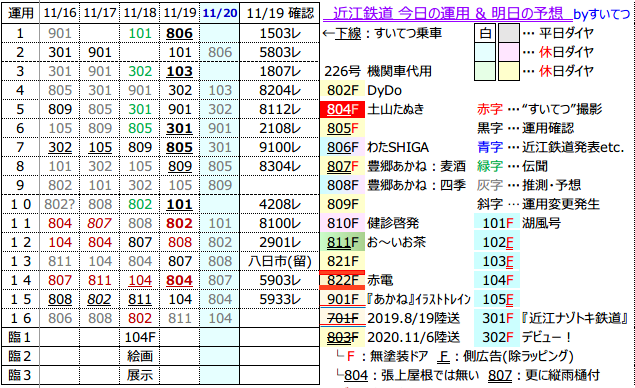This screenshot has height=388, width=635.
Task: Click the byすいてつ author text
Action: click(x=602, y=14)
